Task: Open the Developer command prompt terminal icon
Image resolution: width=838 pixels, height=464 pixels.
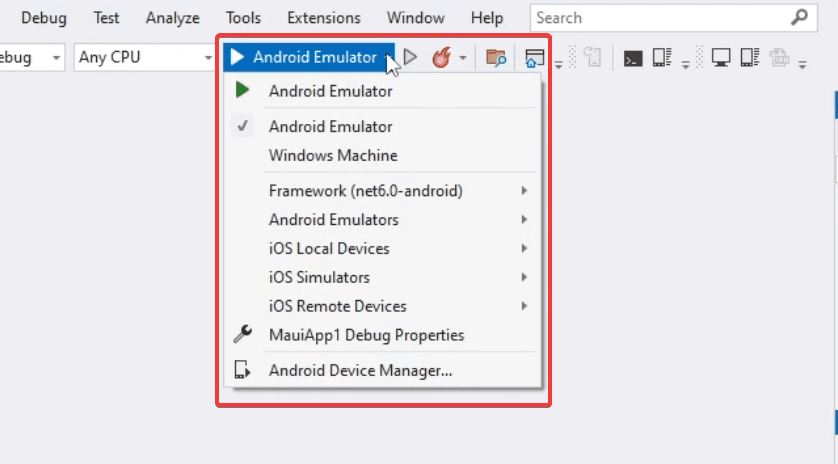Action: (x=633, y=58)
